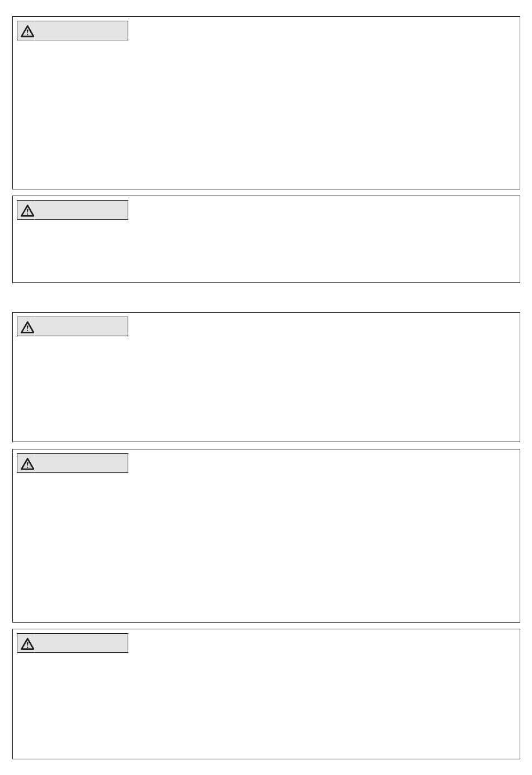
Task: Click the gray label bar of the fourth notice box
Action: point(73,463)
